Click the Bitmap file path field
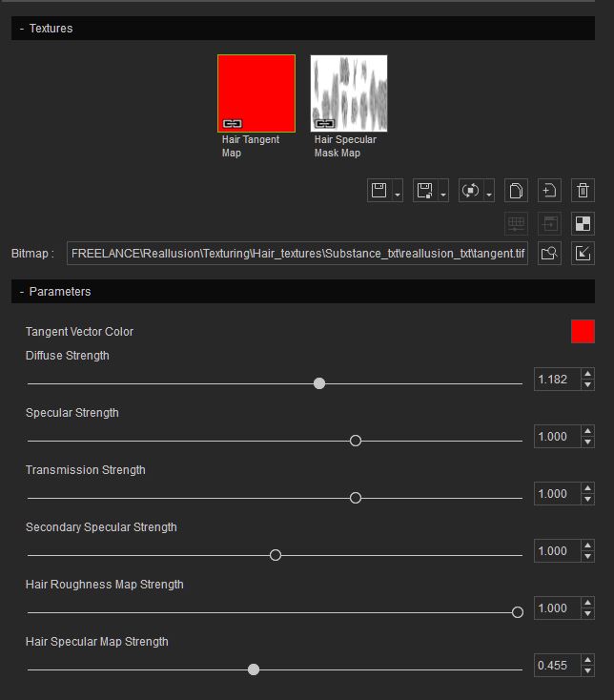 297,254
